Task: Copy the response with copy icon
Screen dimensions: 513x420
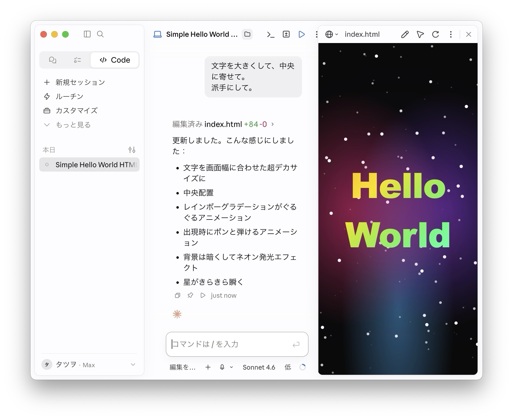Action: (x=177, y=296)
